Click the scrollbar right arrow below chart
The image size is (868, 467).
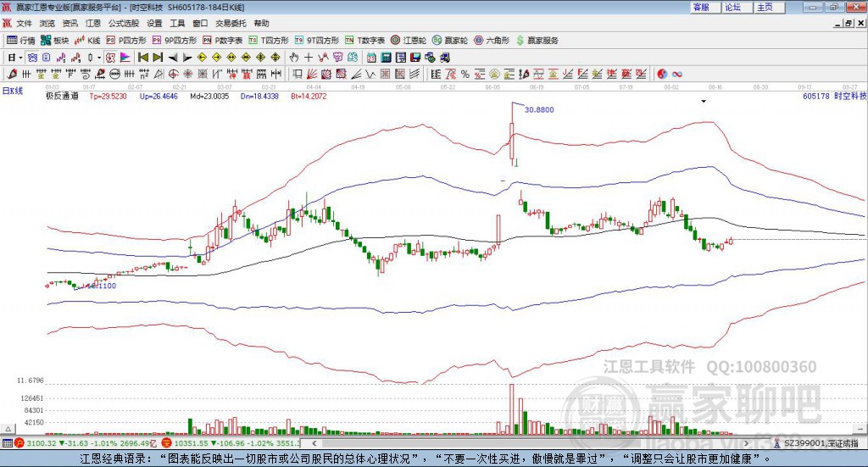click(746, 443)
